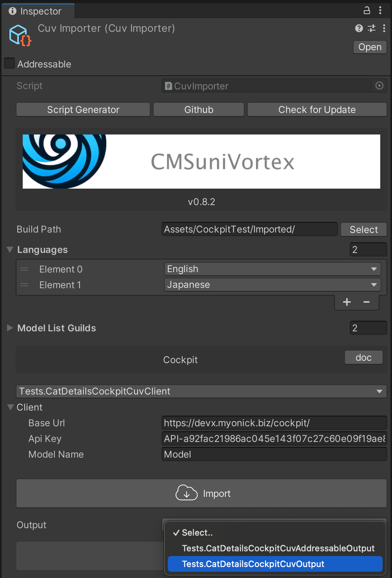Viewport: 392px width, 578px height.
Task: Click the Base Url field
Action: pos(274,423)
